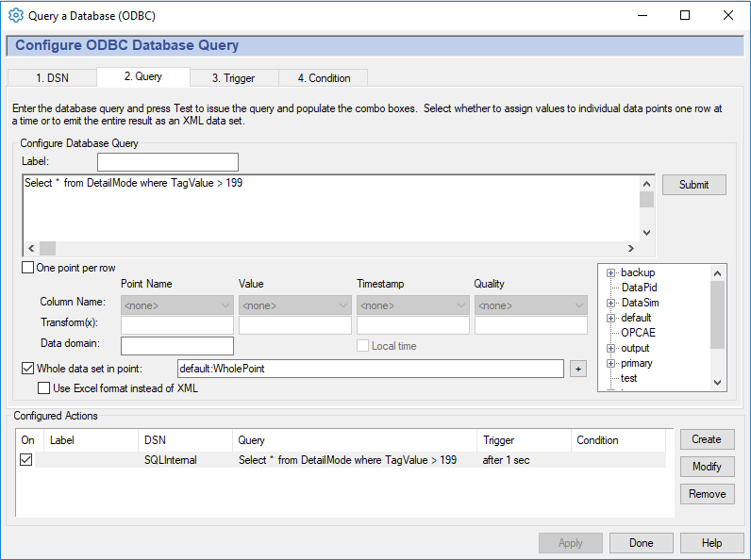Click the gear icon in title bar
Screen dimensions: 751x560
pyautogui.click(x=16, y=15)
